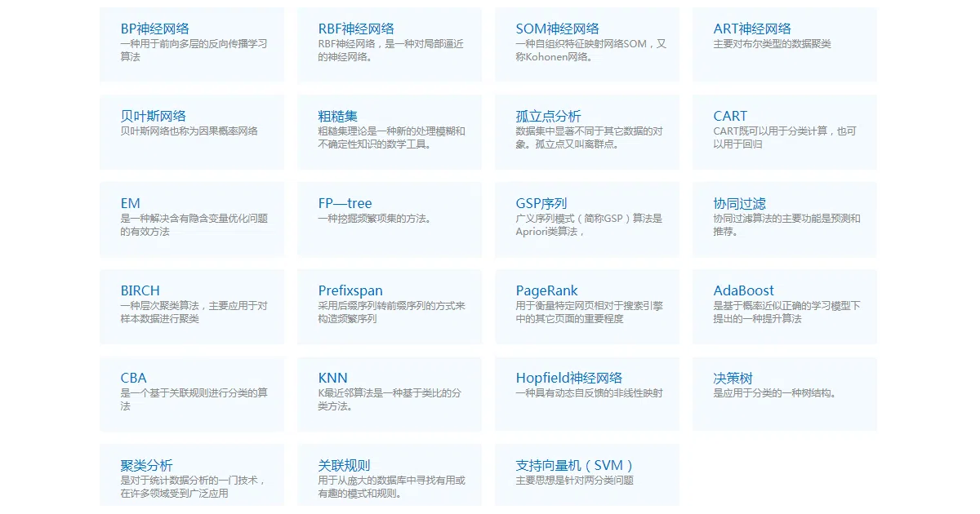Click description "主要思想是针对两分类问题"
Screen dimensions: 980x514
pos(575,481)
